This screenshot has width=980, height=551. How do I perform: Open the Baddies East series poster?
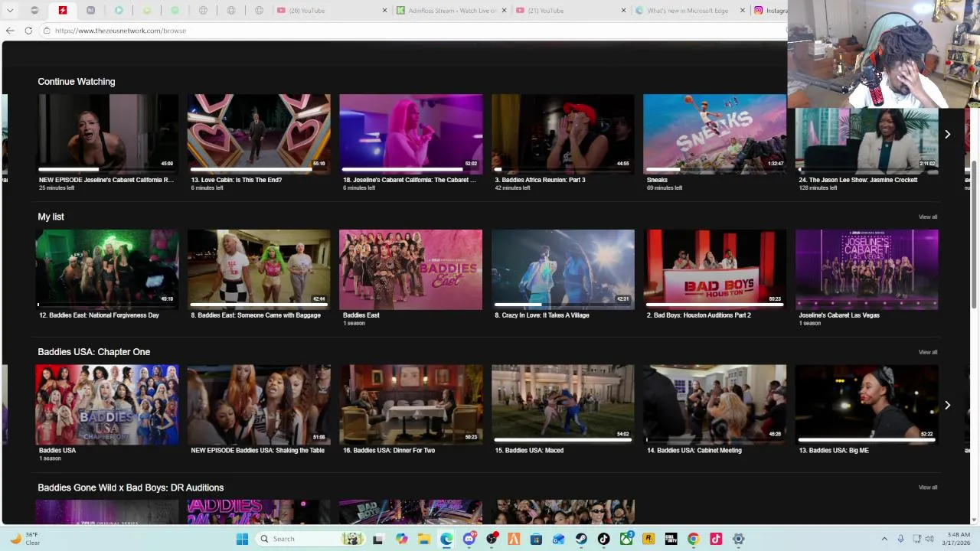(411, 269)
